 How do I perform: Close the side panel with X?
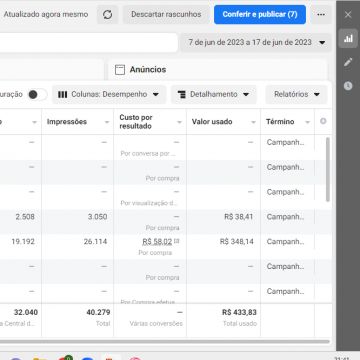tap(348, 15)
